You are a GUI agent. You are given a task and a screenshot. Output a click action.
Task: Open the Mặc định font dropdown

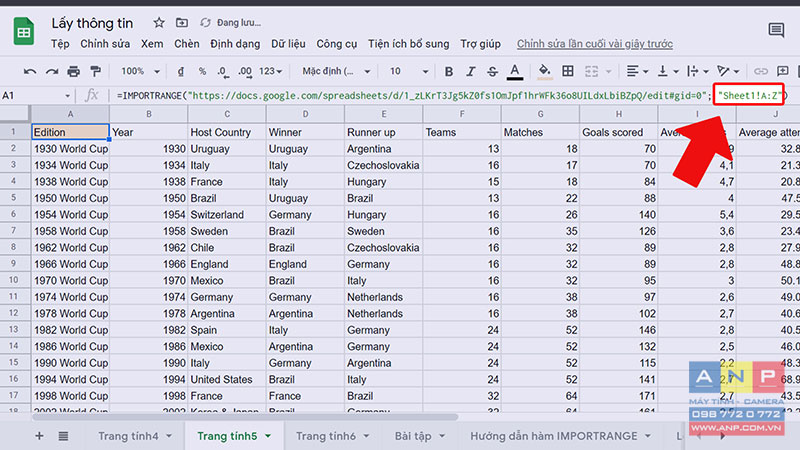point(336,71)
